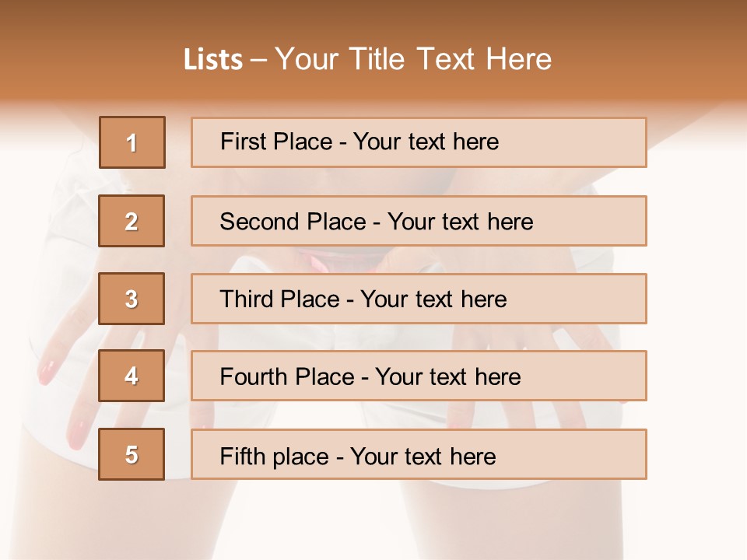Click the slide title text

click(367, 59)
